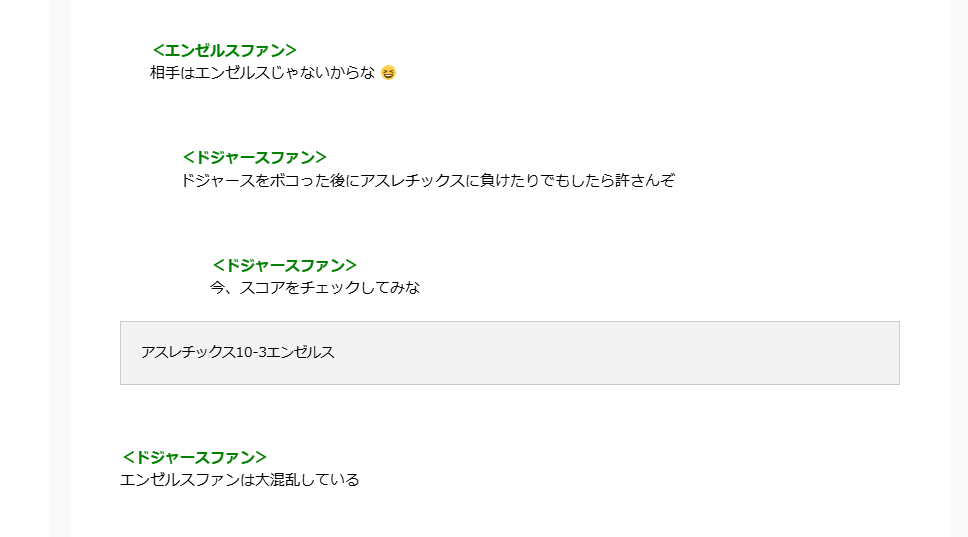The image size is (968, 537).
Task: Click the score text アスレチックス10-3エンゼルス
Action: pos(238,352)
